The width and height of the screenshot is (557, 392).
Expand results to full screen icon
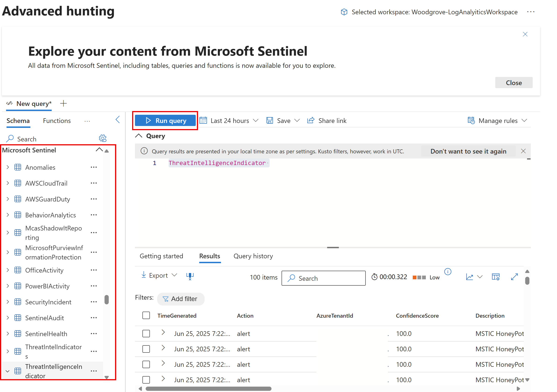tap(514, 277)
